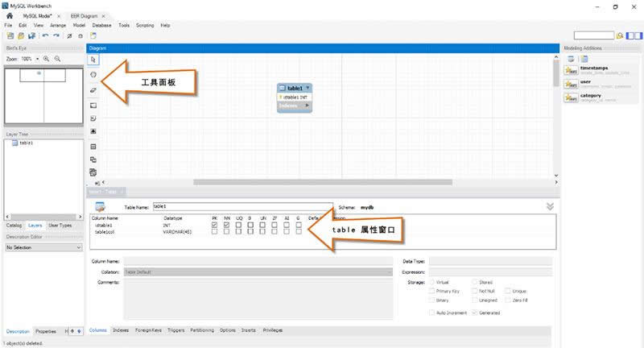Pick the eraser tool in tool palette
This screenshot has height=348, width=644.
click(x=93, y=90)
